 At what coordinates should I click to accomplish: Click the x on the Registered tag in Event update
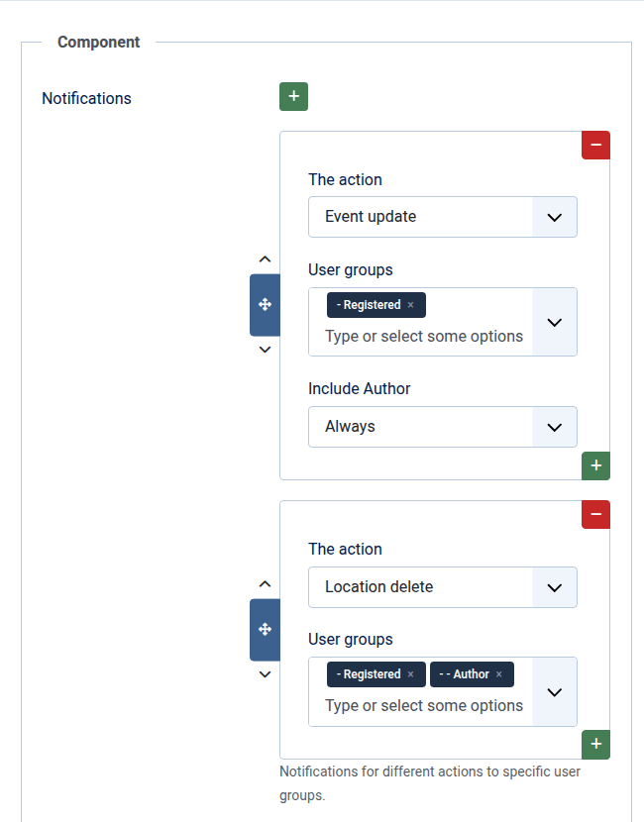click(x=410, y=304)
